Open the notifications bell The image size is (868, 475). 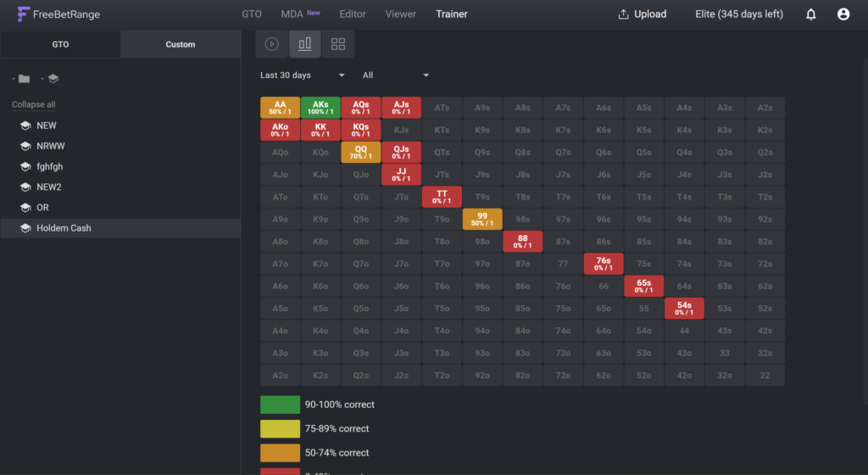[x=811, y=14]
